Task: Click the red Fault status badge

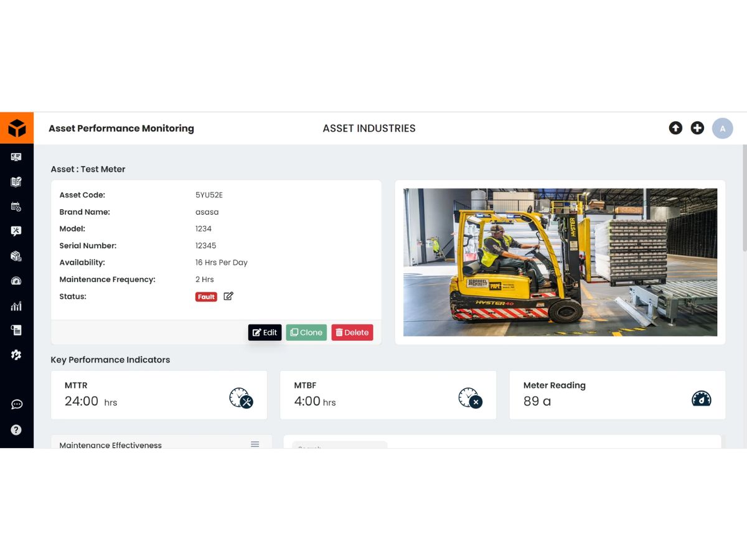Action: click(206, 297)
